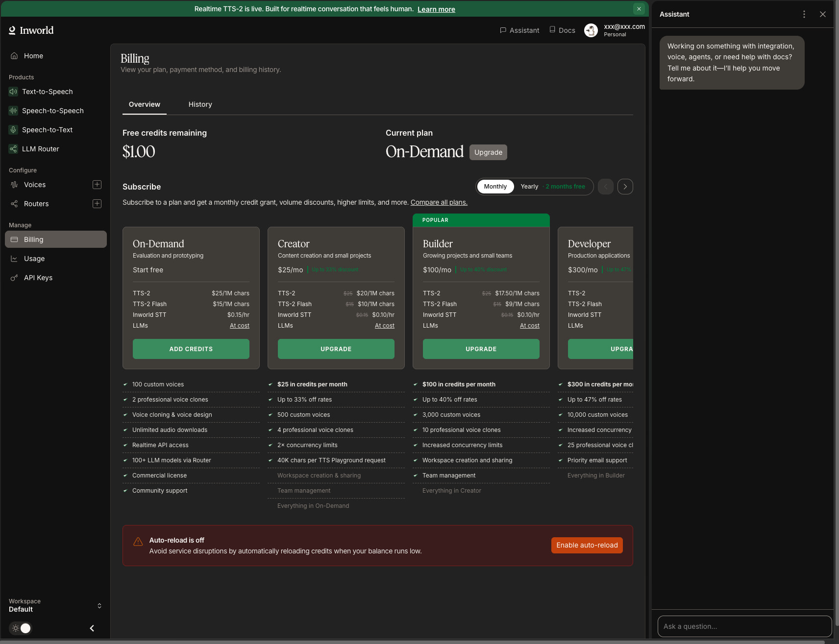Add a new router with plus icon

(97, 204)
